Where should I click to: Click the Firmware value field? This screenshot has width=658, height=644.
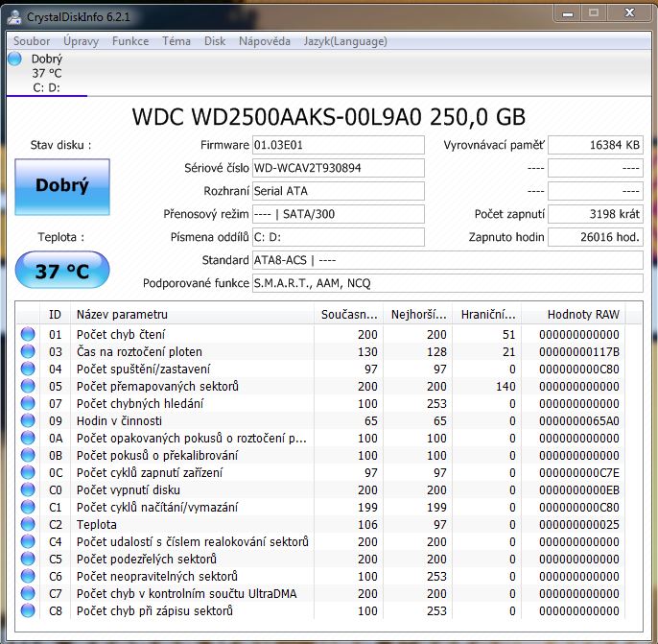click(338, 145)
